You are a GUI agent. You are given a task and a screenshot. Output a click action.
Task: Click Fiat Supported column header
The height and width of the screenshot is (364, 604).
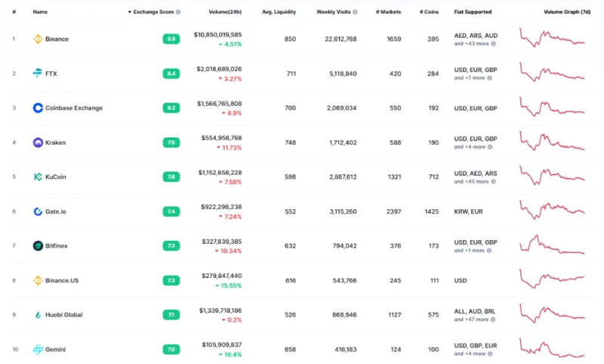click(x=473, y=12)
